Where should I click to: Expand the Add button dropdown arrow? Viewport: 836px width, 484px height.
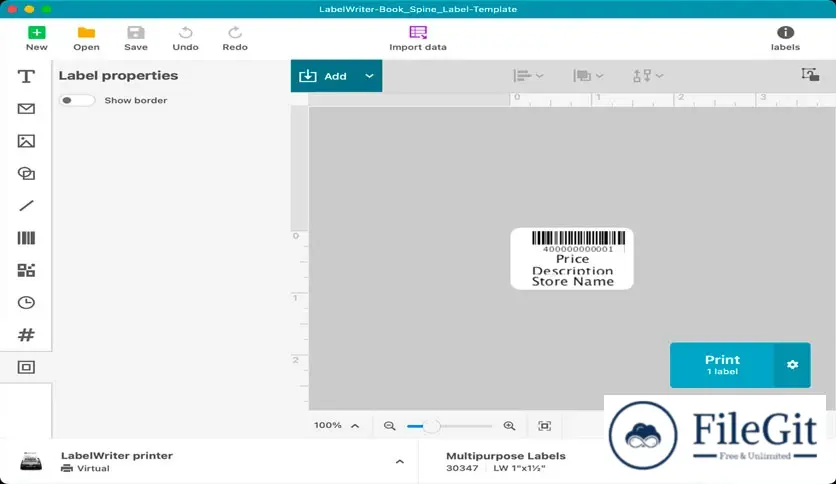(x=369, y=76)
